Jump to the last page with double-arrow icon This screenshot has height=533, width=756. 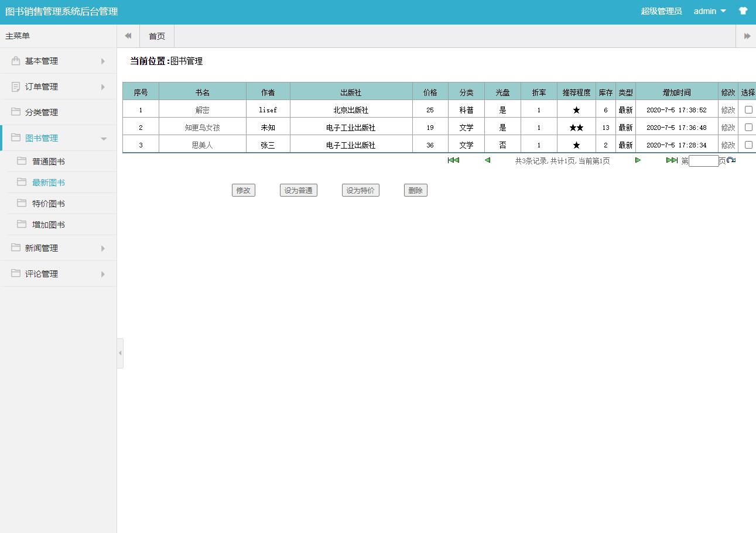coord(671,160)
